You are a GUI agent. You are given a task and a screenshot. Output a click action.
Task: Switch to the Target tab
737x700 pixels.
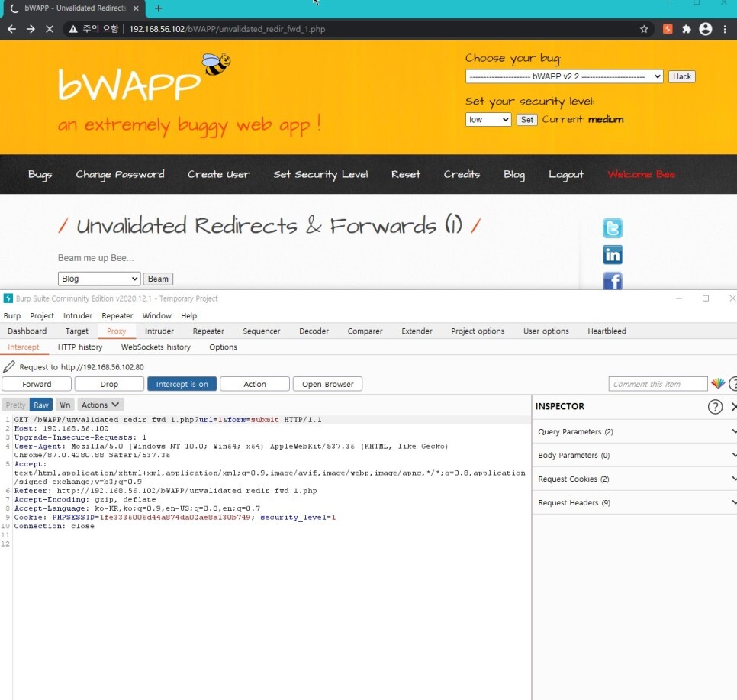(x=76, y=331)
